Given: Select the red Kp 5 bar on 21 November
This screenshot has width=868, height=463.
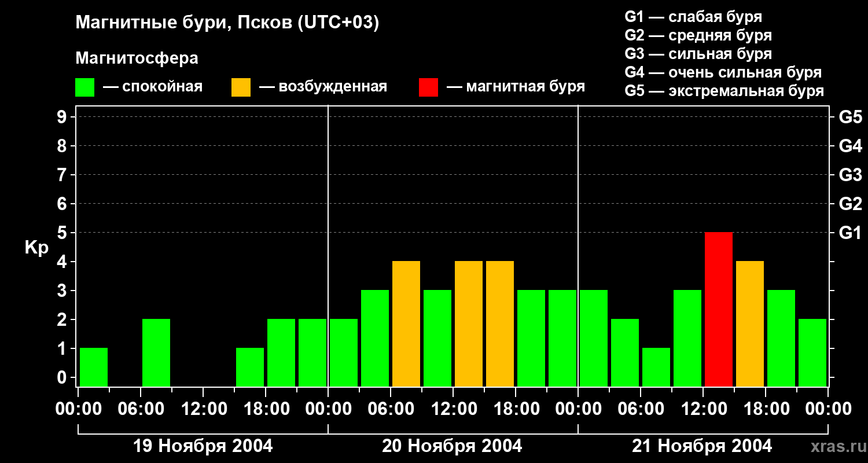Looking at the screenshot, I should click(x=719, y=310).
